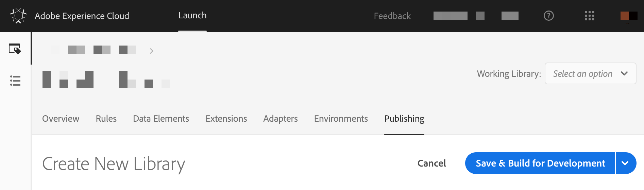644x190 pixels.
Task: Click the user profile avatar
Action: click(x=629, y=16)
